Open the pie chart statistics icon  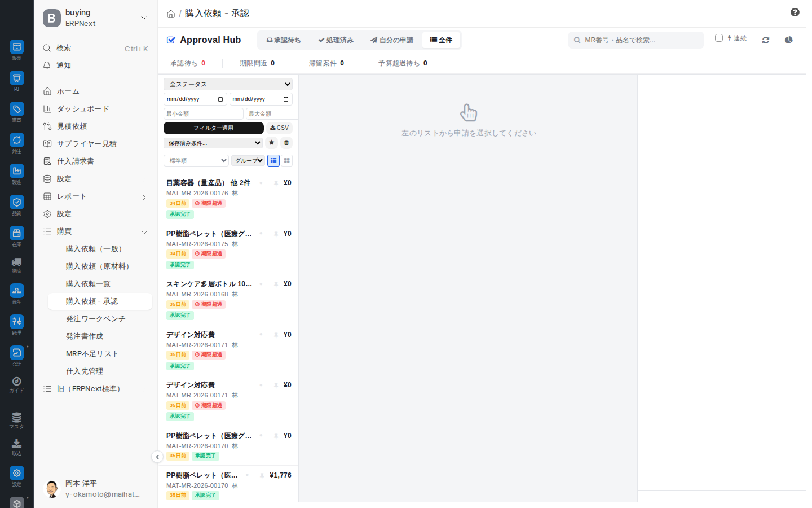(789, 40)
